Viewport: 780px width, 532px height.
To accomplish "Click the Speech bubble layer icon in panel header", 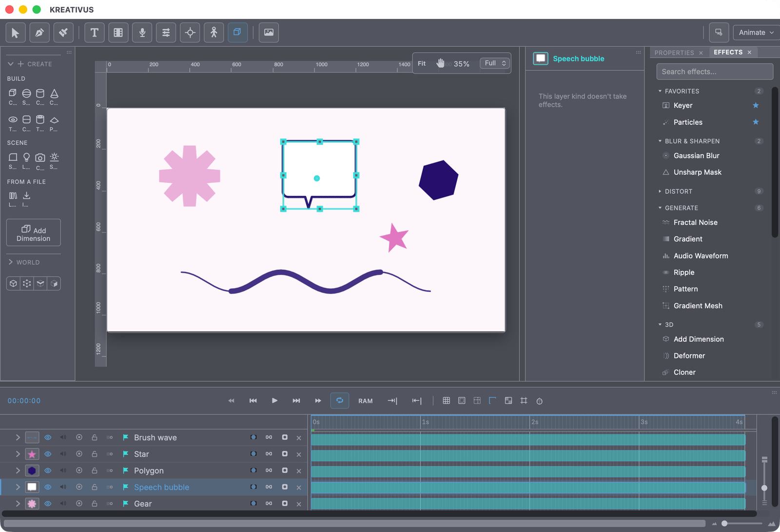I will coord(541,59).
